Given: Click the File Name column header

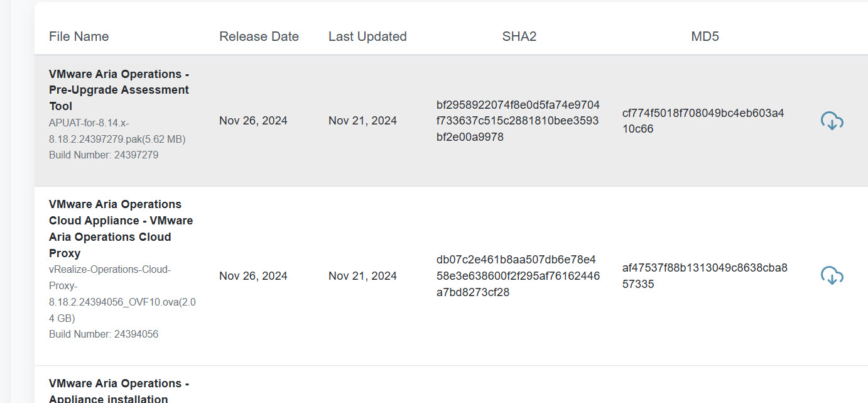Looking at the screenshot, I should point(79,36).
